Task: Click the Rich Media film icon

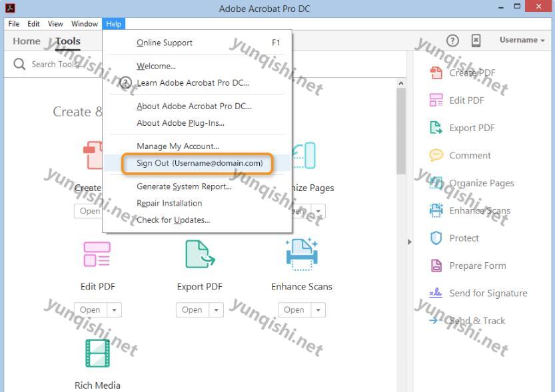Action: pyautogui.click(x=98, y=353)
